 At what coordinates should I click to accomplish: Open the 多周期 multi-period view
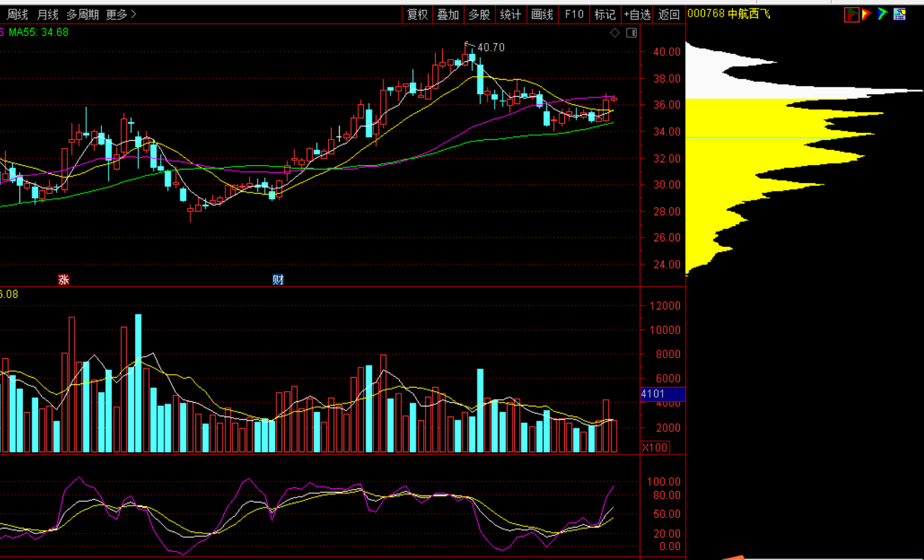tap(83, 14)
